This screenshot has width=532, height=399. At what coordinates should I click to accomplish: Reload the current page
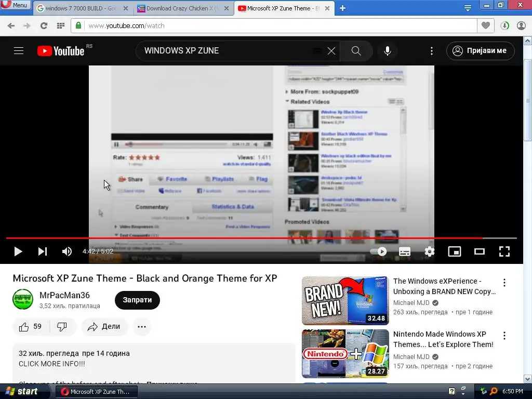point(44,26)
